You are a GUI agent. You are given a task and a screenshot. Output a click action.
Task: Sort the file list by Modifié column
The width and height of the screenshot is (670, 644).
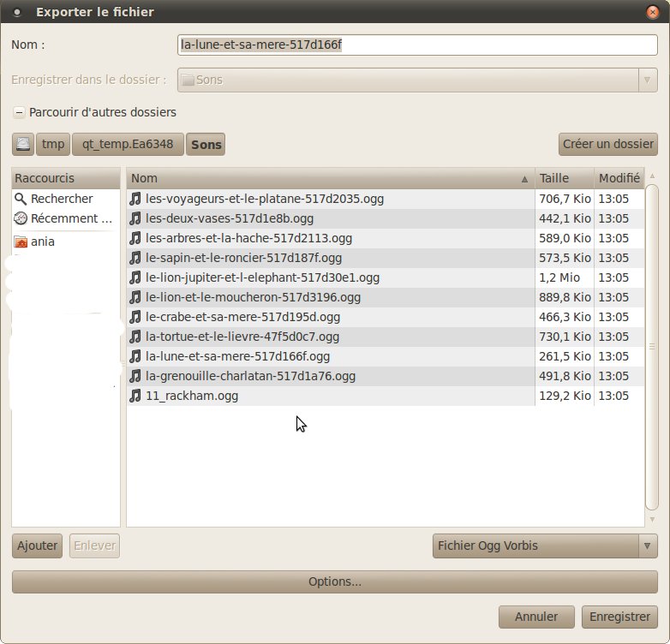pyautogui.click(x=619, y=178)
